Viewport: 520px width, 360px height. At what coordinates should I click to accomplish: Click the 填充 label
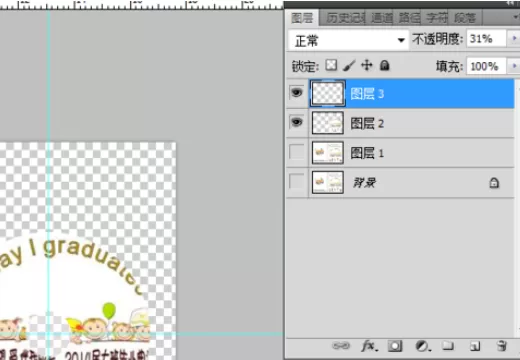point(449,66)
